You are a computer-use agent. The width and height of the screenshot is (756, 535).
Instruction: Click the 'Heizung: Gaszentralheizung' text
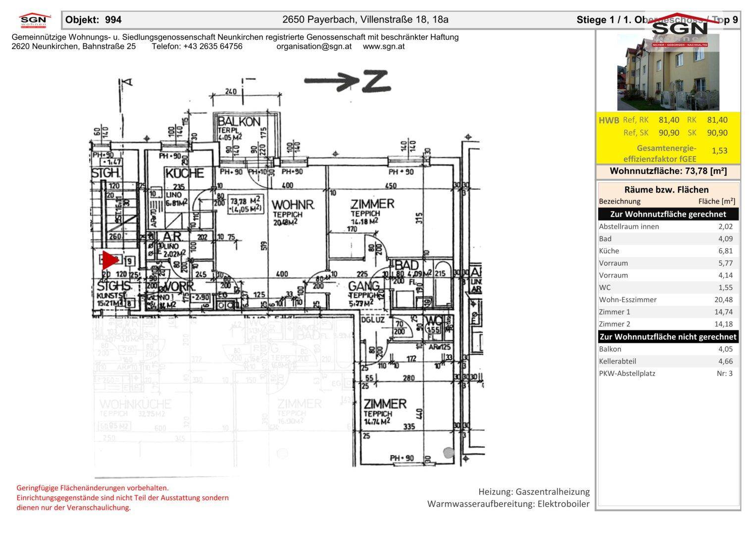click(534, 492)
